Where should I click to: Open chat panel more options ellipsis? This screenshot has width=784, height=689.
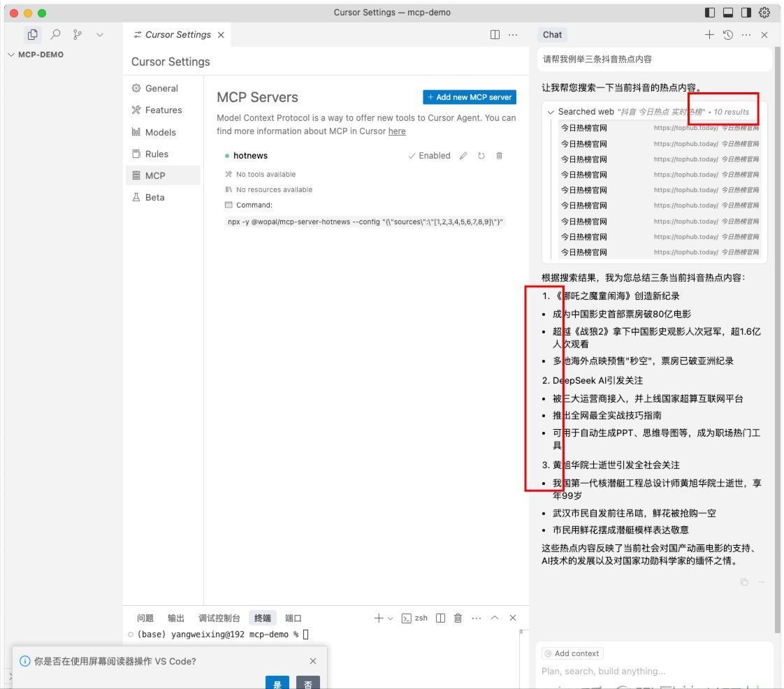(x=746, y=34)
